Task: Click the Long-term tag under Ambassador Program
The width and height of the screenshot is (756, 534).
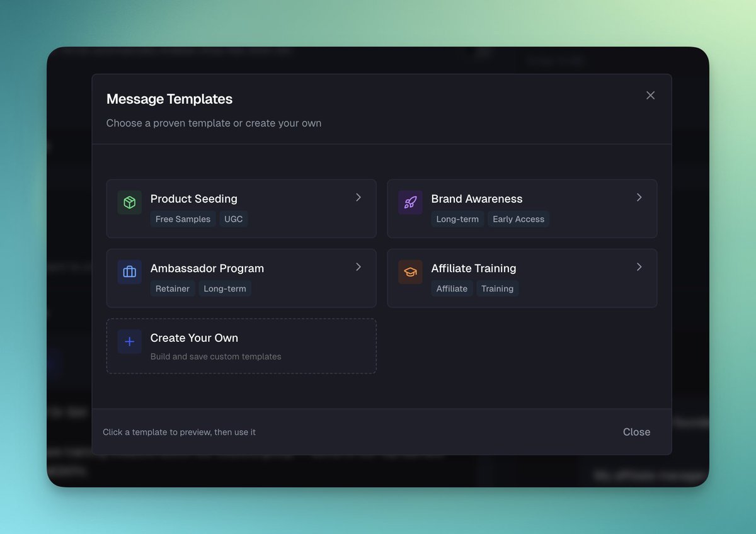Action: point(225,288)
